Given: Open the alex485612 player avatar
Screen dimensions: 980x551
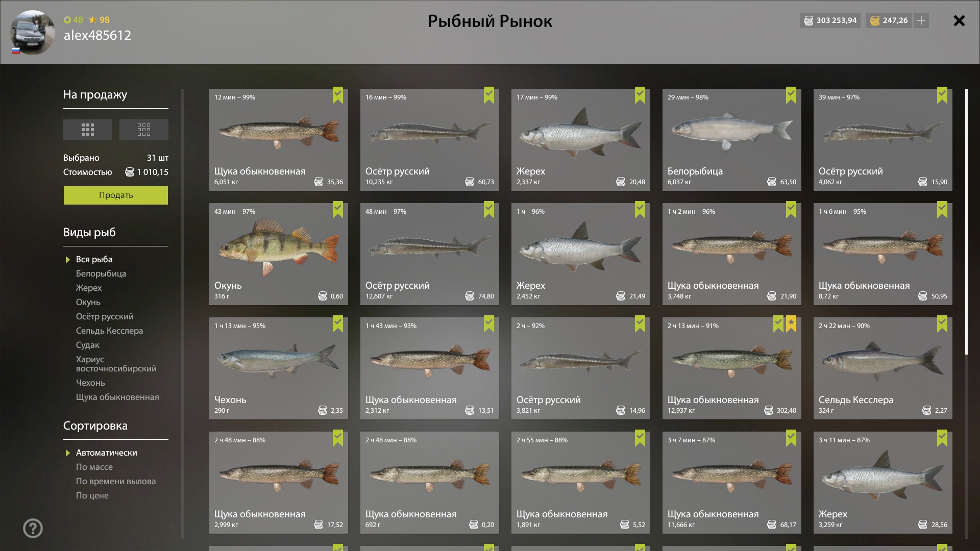Looking at the screenshot, I should point(33,32).
